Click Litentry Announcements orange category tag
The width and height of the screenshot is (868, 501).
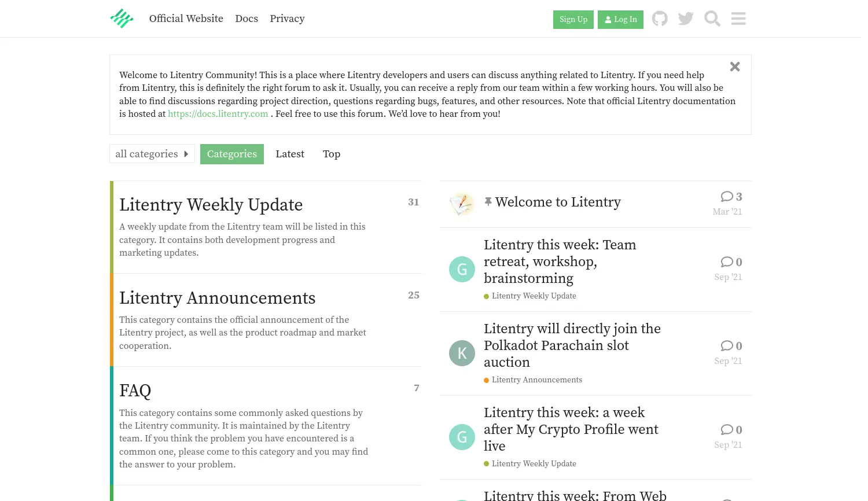pos(536,380)
